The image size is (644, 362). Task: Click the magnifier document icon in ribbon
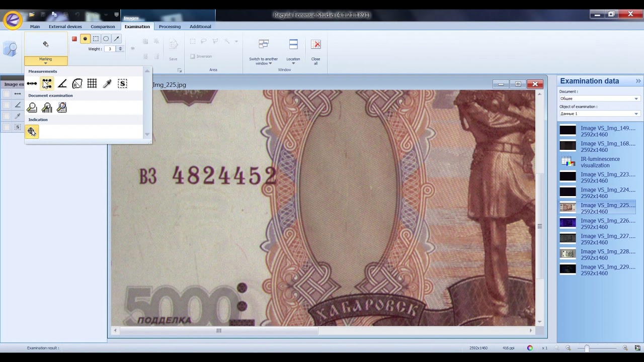[x=11, y=49]
